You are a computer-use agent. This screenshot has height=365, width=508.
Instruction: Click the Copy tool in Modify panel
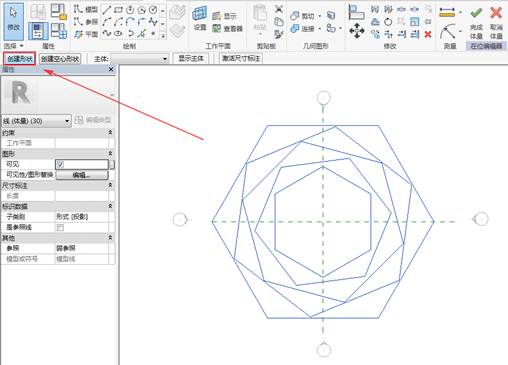tap(375, 34)
